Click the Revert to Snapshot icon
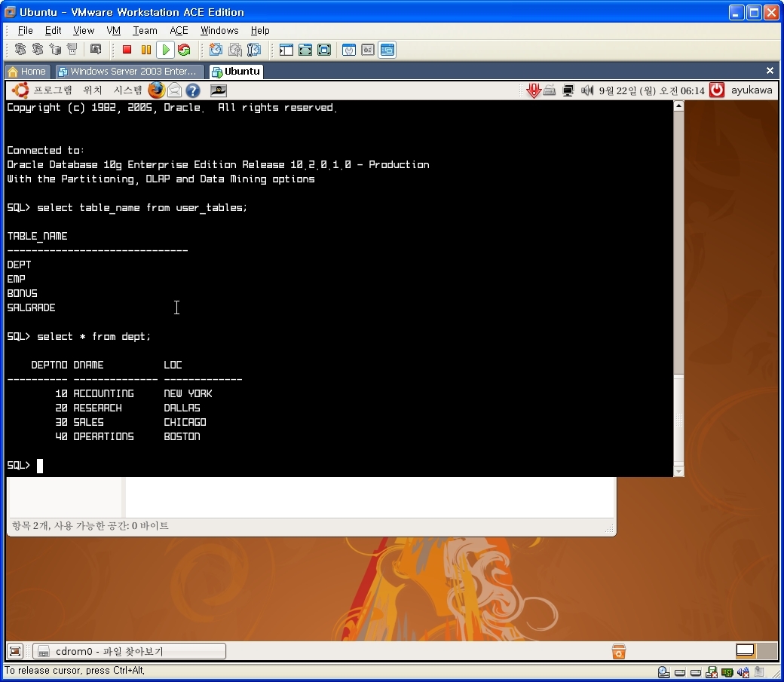Image resolution: width=784 pixels, height=682 pixels. click(235, 50)
